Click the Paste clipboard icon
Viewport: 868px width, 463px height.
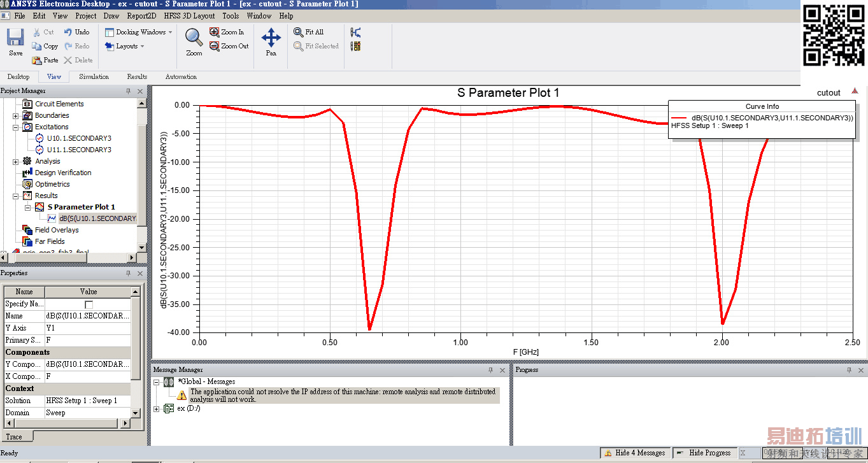36,60
